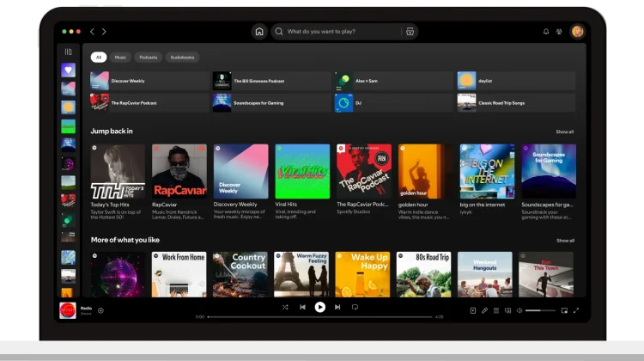Adjust the volume slider
This screenshot has width=644, height=361.
[540, 310]
